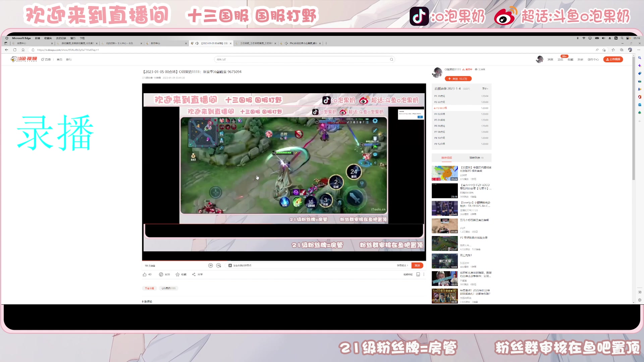Toggle the first danmaku circle switch near the input
This screenshot has height=362, width=644.
tap(210, 265)
